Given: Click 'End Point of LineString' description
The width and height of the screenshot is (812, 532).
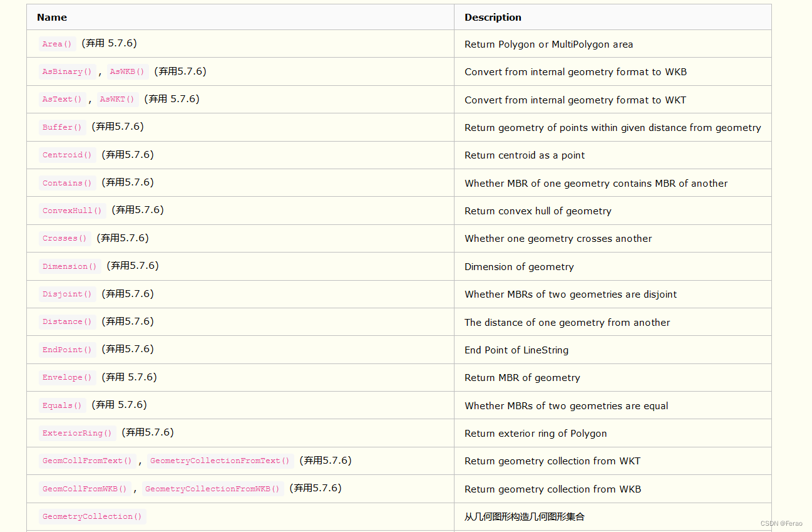Looking at the screenshot, I should 516,350.
